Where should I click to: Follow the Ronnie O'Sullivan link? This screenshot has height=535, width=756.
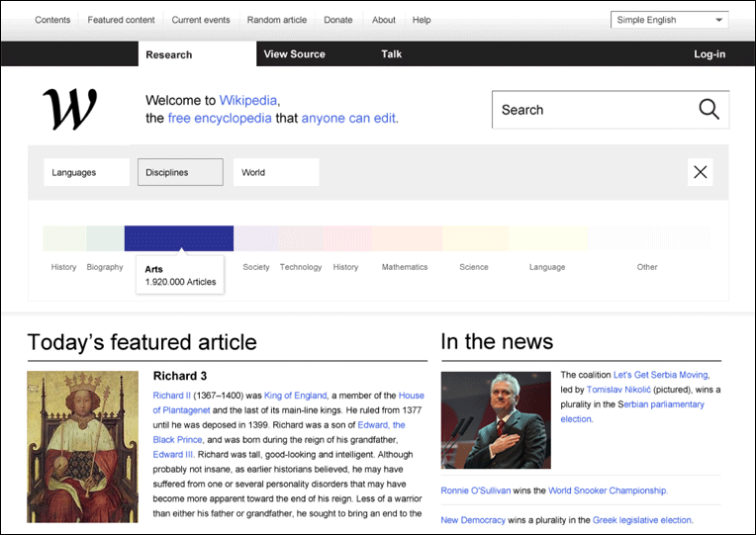click(x=475, y=490)
